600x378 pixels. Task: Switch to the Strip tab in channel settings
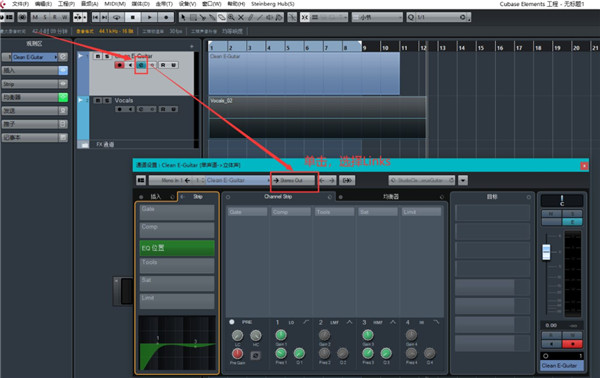pos(198,197)
